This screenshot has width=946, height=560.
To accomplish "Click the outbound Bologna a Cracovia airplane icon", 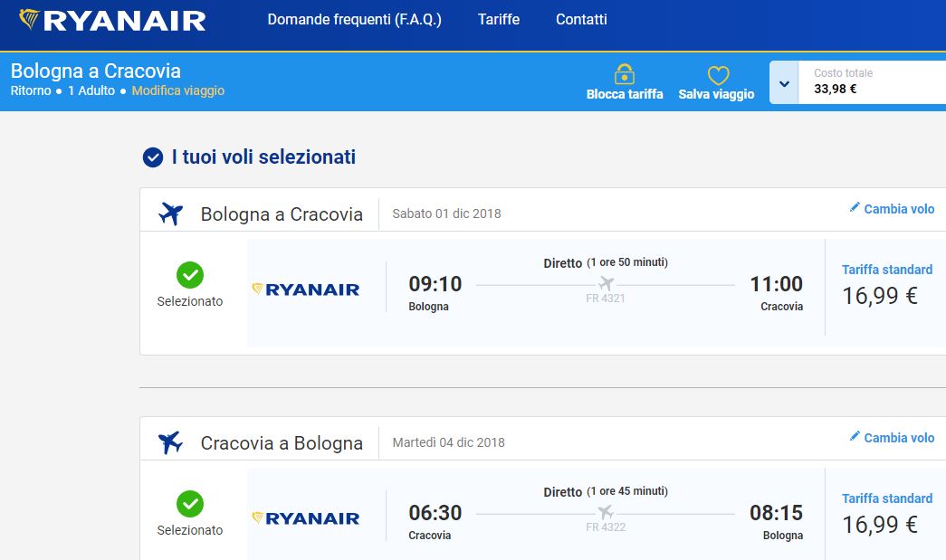I will pyautogui.click(x=170, y=214).
